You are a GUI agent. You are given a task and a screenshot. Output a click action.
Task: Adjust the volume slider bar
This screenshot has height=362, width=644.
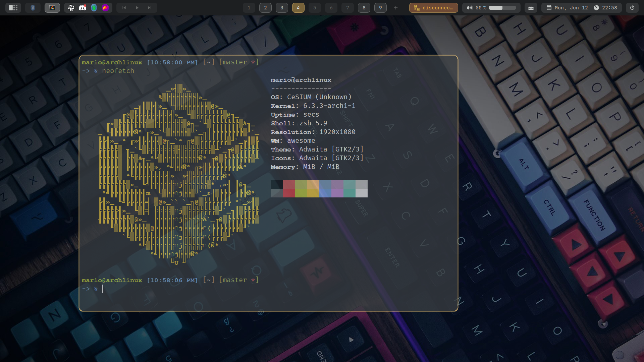click(502, 8)
